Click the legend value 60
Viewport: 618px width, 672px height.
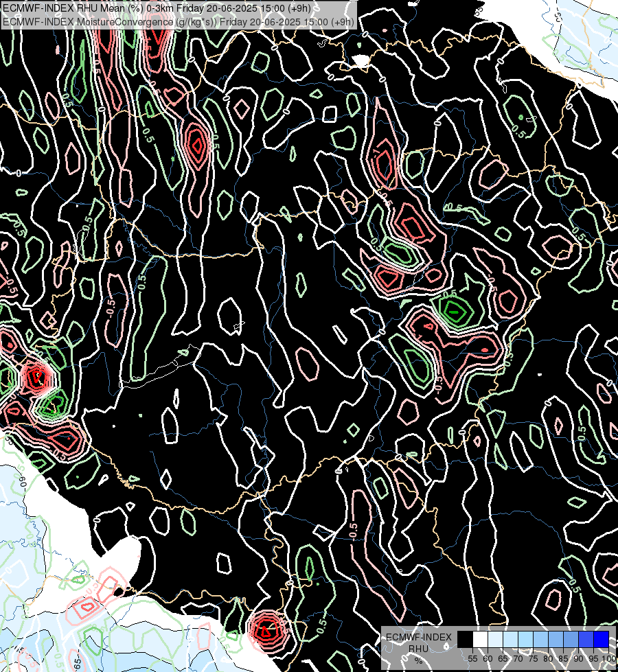click(488, 659)
